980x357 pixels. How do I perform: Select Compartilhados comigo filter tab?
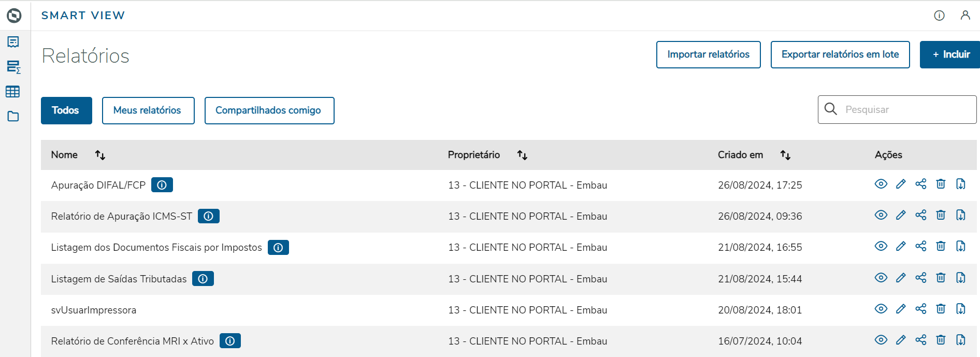[269, 110]
